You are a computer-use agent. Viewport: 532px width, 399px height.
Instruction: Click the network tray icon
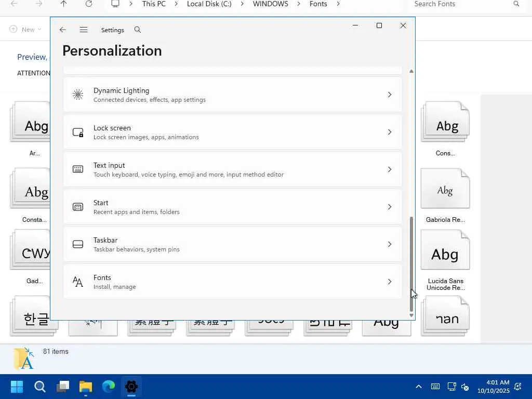coord(451,387)
